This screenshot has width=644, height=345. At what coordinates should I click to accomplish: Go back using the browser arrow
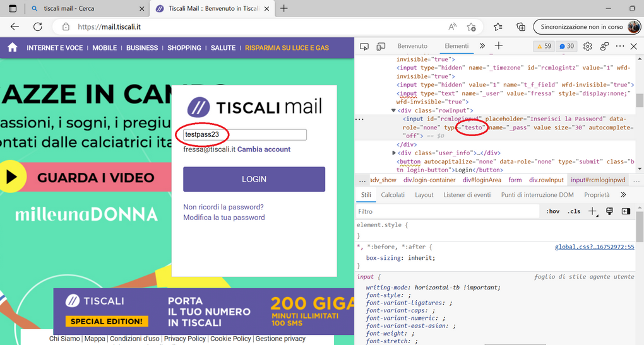(x=15, y=26)
